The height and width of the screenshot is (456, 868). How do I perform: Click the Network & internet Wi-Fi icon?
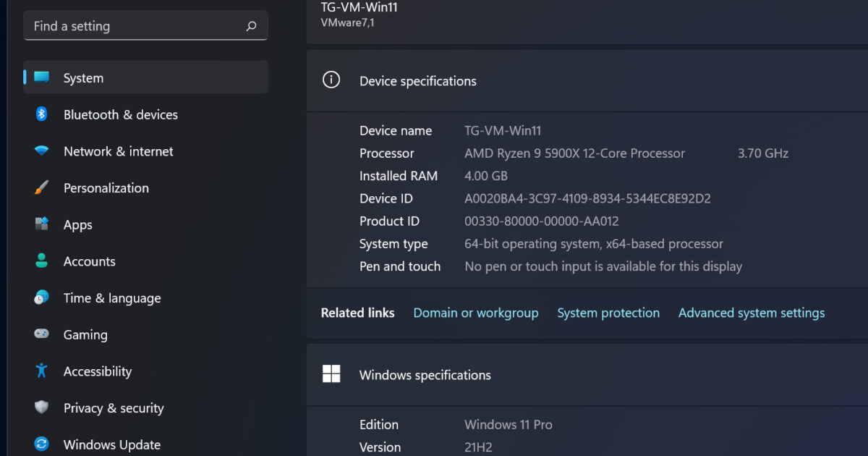pos(42,151)
